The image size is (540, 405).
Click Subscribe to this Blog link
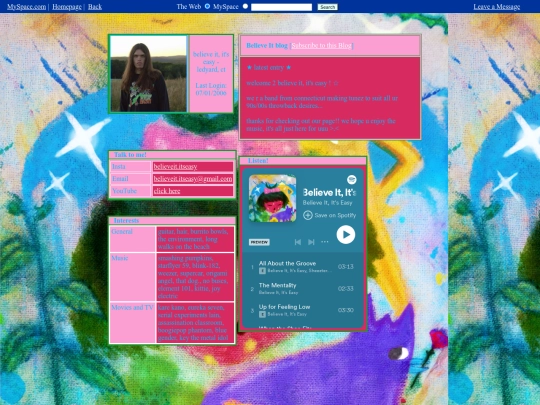point(322,45)
